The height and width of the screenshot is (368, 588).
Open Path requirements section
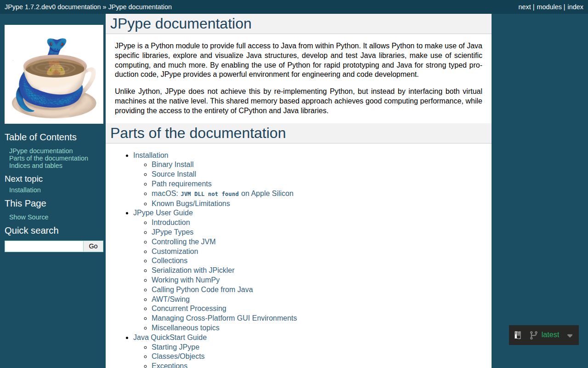pyautogui.click(x=181, y=184)
